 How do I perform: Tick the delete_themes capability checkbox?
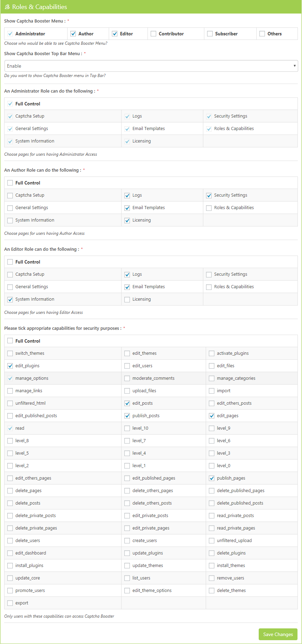[x=212, y=591]
